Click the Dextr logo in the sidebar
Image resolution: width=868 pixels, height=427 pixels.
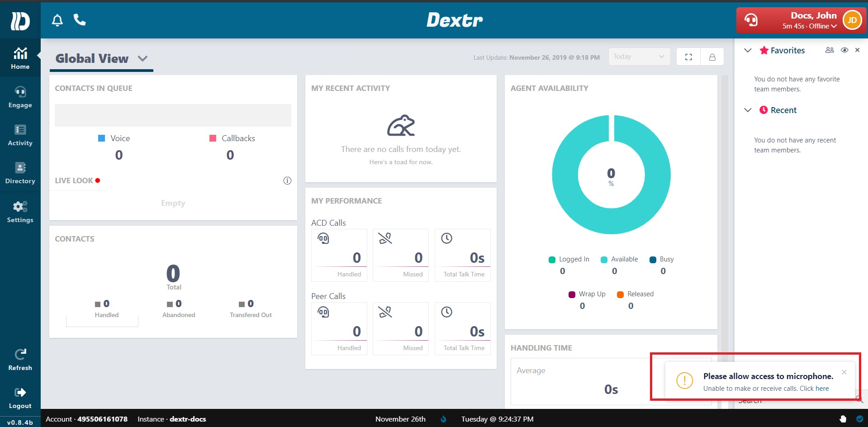(20, 21)
